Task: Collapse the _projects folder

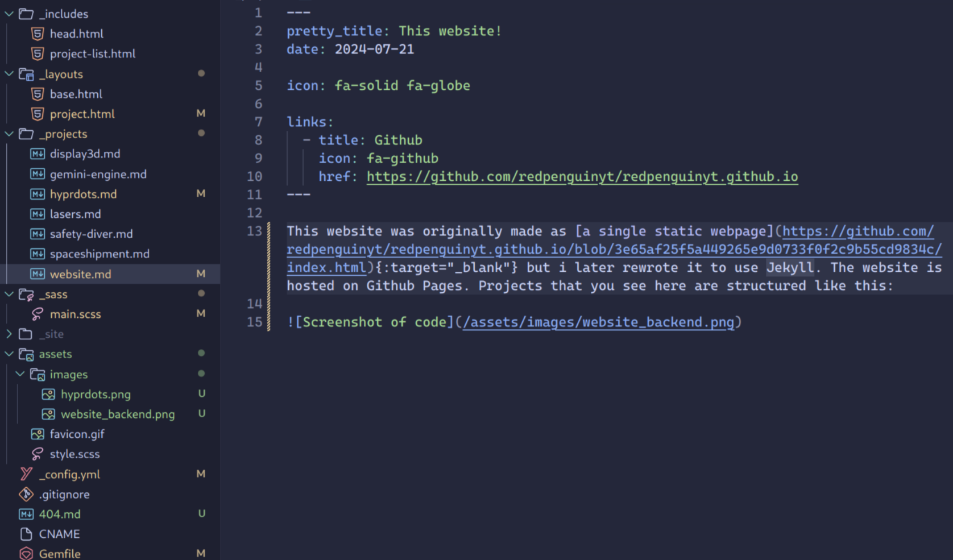Action: pyautogui.click(x=9, y=134)
